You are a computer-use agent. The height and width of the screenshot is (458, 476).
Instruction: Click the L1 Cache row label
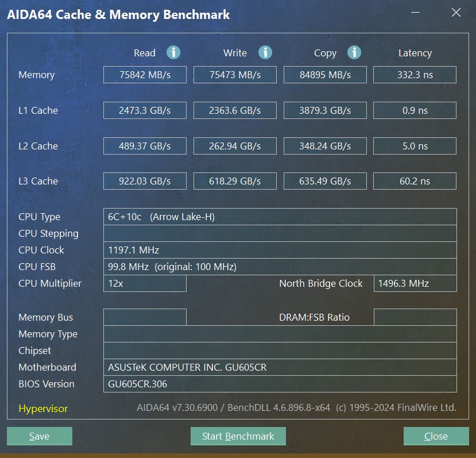(x=38, y=110)
